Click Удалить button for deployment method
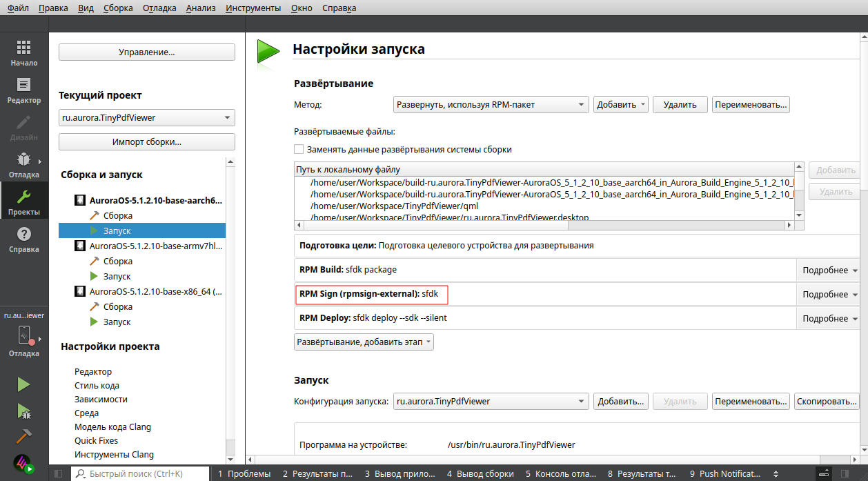The image size is (868, 481). pyautogui.click(x=680, y=105)
